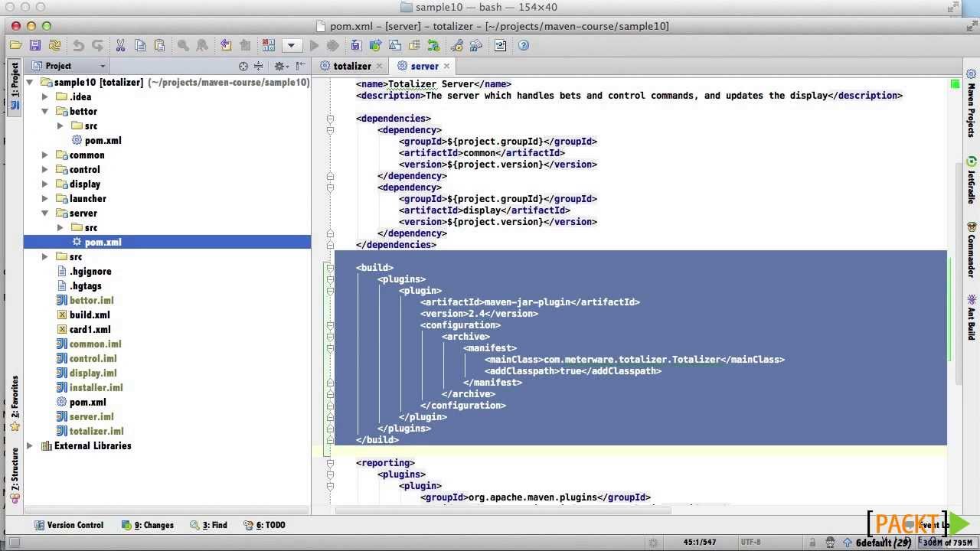Expand the common module folder
Viewport: 980px width, 551px height.
[45, 155]
